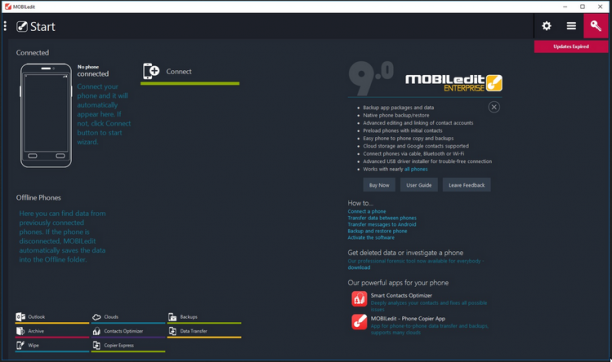
Task: Follow the 'all phones' link
Action: pyautogui.click(x=416, y=169)
